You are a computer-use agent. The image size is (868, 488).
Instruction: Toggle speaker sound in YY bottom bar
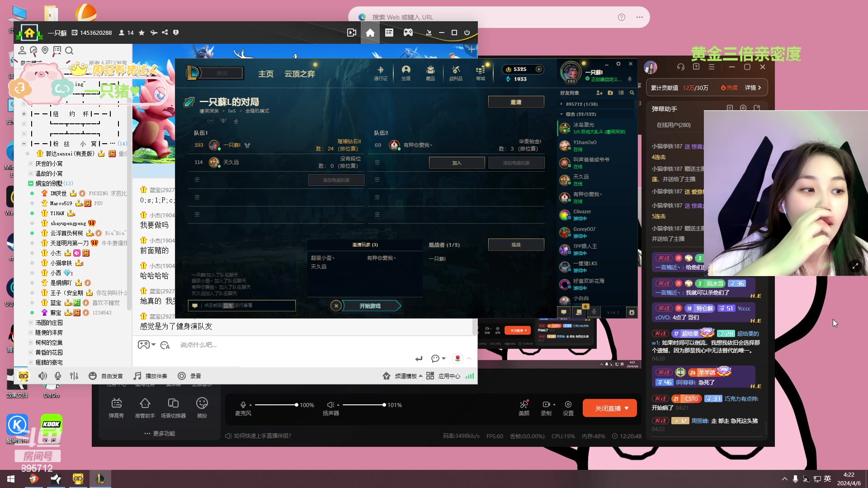[x=42, y=376]
